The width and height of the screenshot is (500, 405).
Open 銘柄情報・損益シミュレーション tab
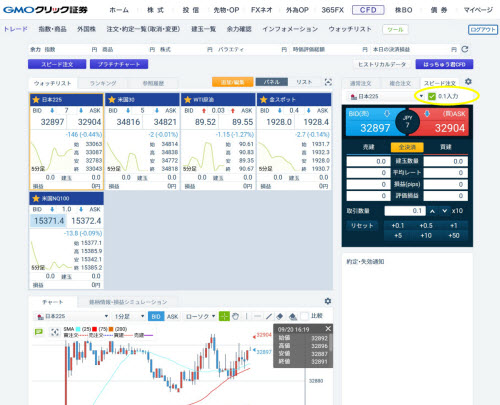click(x=128, y=302)
